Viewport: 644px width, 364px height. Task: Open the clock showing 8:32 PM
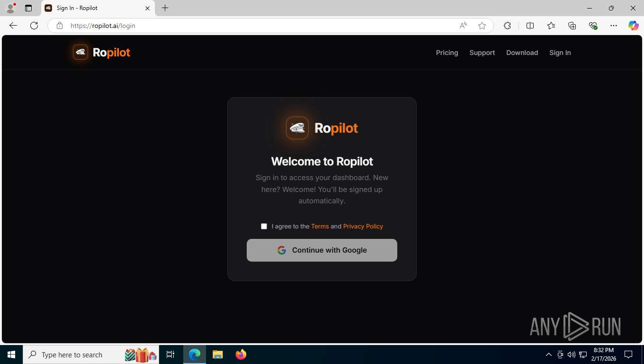[603, 355]
